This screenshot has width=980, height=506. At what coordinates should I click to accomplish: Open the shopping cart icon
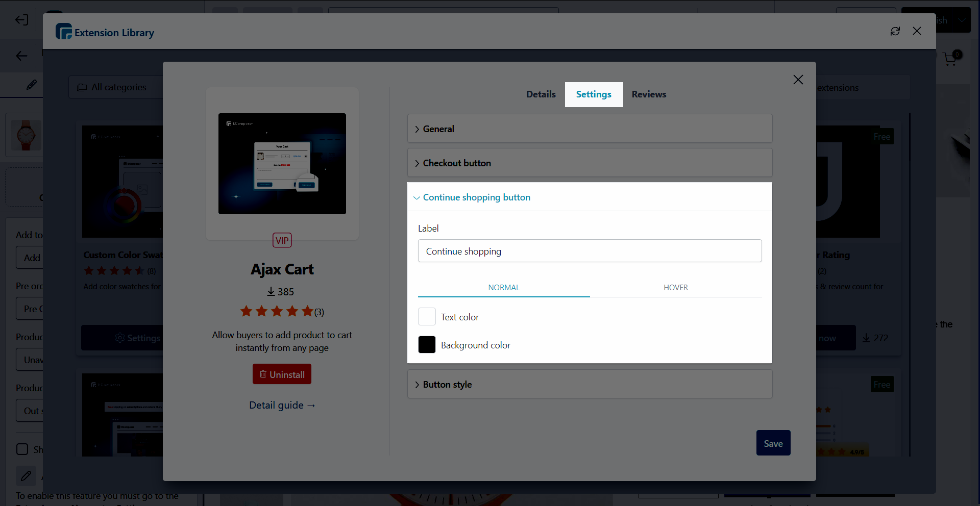point(951,59)
